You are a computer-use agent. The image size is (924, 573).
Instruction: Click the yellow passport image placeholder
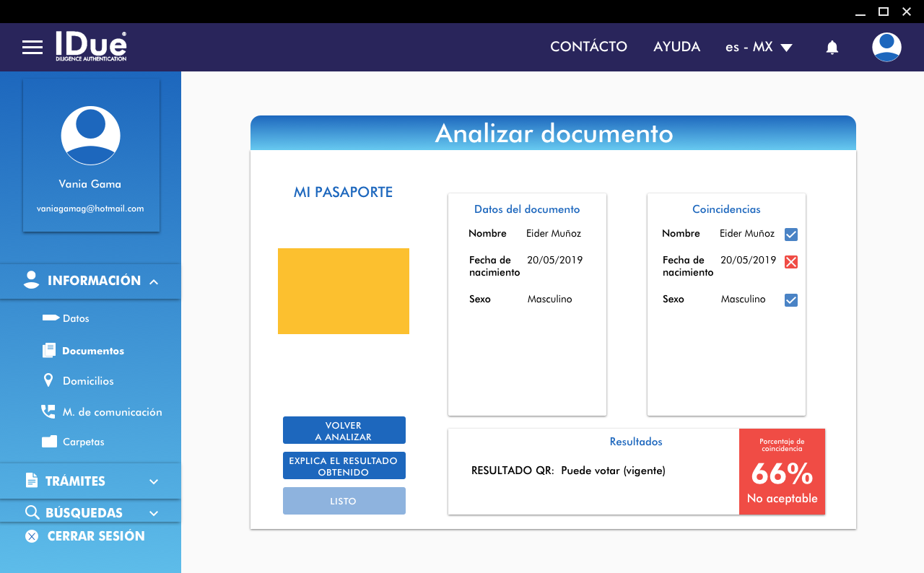coord(344,291)
